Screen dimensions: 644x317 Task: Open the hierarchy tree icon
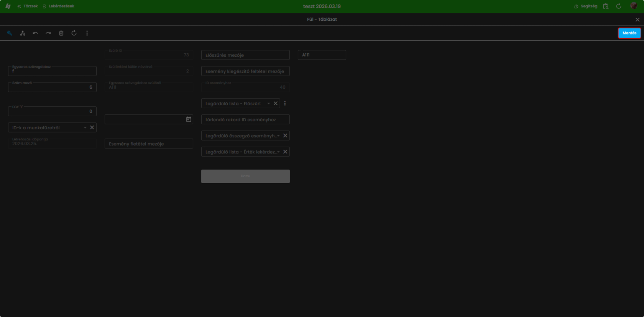tap(23, 33)
